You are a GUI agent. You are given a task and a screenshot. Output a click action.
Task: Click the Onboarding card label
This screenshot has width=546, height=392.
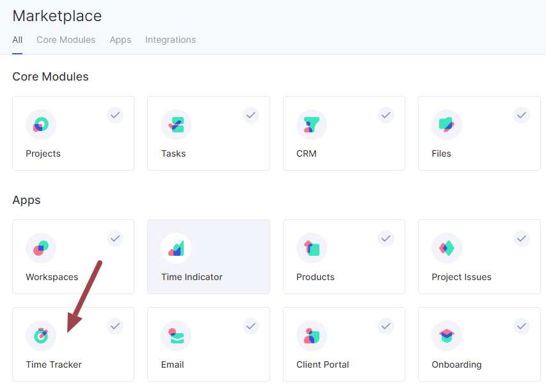[x=456, y=365]
